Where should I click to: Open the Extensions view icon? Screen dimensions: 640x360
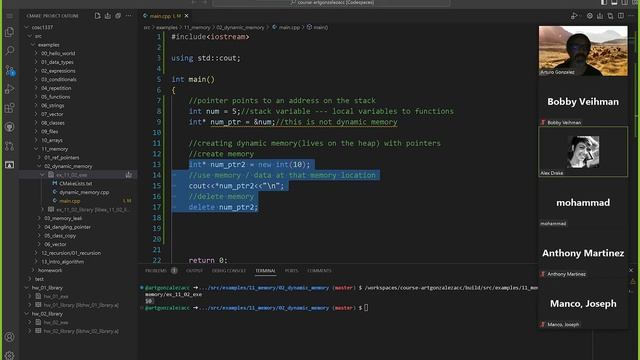[9, 108]
